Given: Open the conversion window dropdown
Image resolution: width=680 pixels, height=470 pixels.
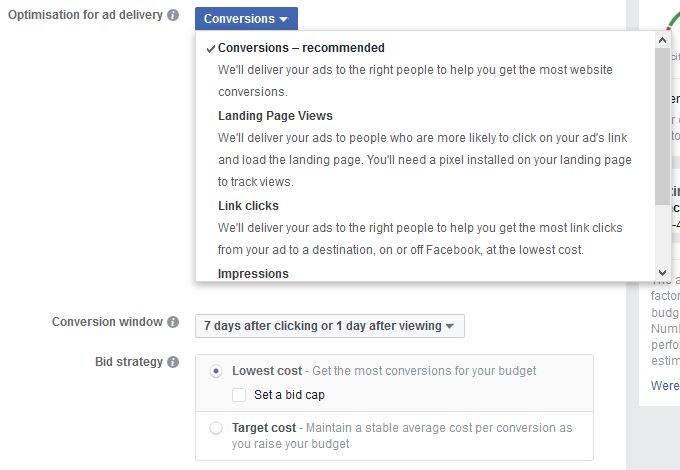Looking at the screenshot, I should point(330,326).
